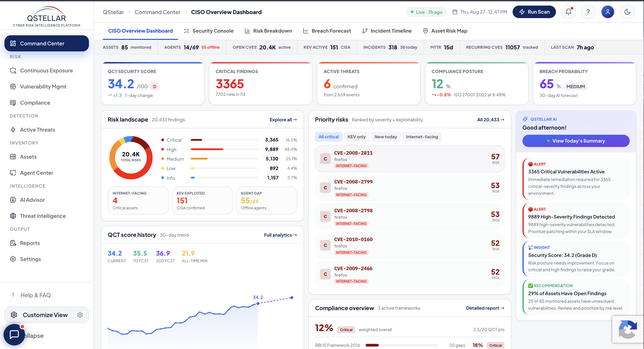The height and width of the screenshot is (349, 644).
Task: Select the All critical filter
Action: pyautogui.click(x=328, y=137)
